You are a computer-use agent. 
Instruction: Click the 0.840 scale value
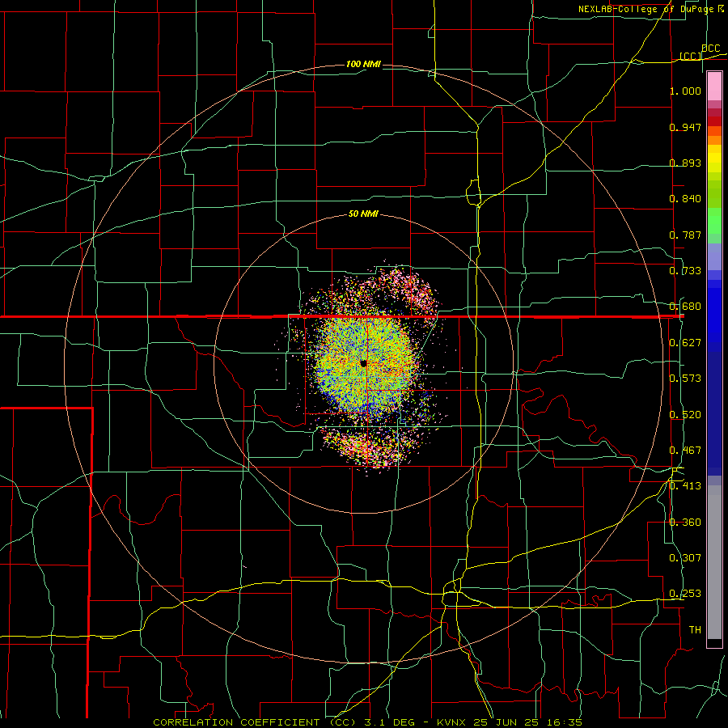(x=685, y=199)
